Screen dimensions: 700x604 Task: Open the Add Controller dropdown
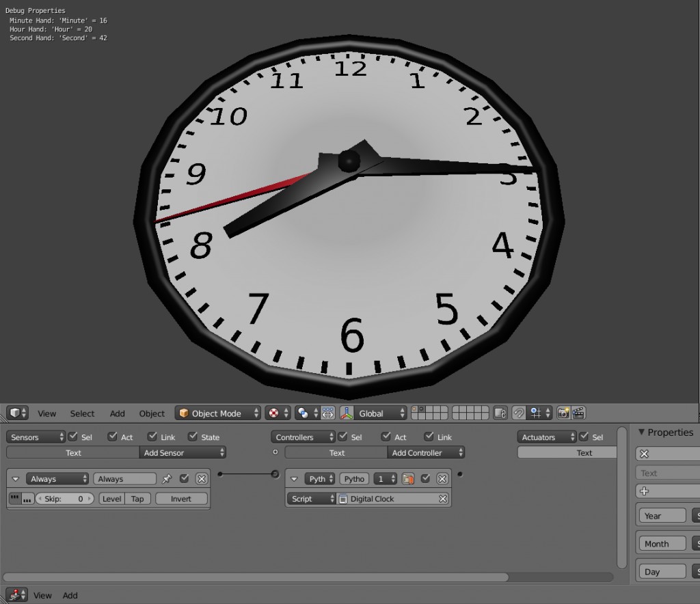click(x=426, y=452)
